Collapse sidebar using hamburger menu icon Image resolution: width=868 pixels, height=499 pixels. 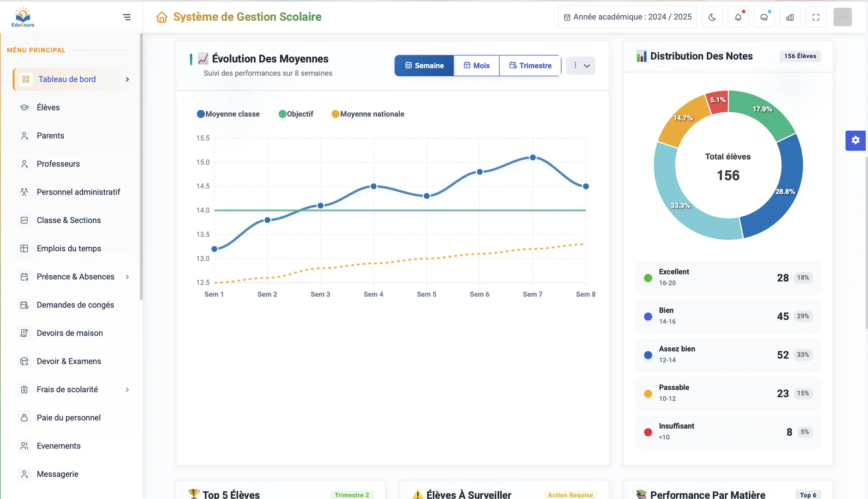click(127, 17)
